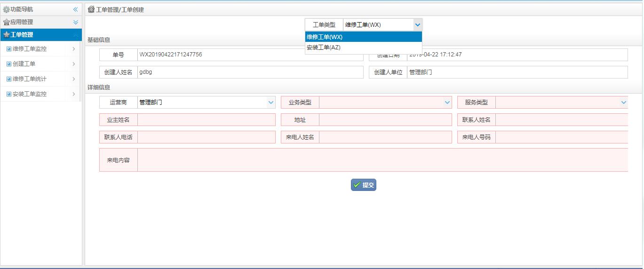Click the icon before 维修工单统计
Viewport: 644px width, 269px height.
(8, 79)
